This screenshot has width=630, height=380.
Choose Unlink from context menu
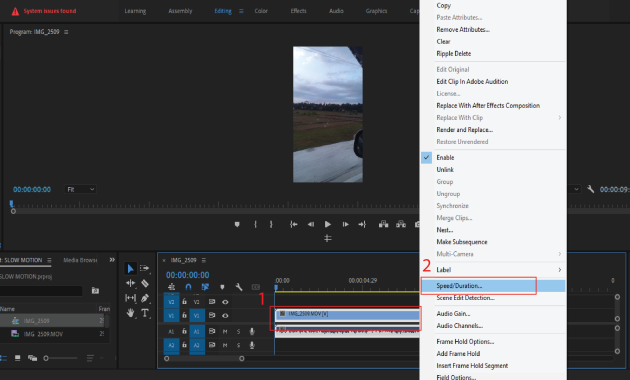445,170
